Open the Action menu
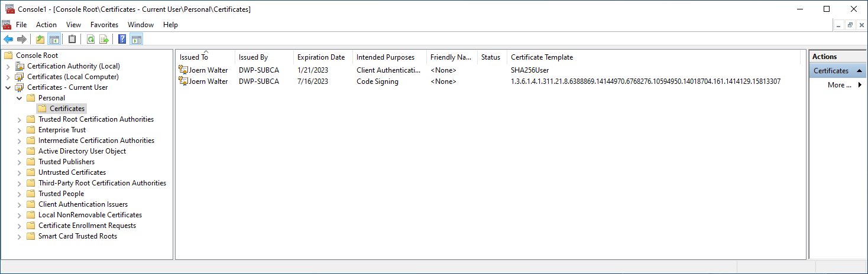Image resolution: width=868 pixels, height=274 pixels. tap(46, 25)
